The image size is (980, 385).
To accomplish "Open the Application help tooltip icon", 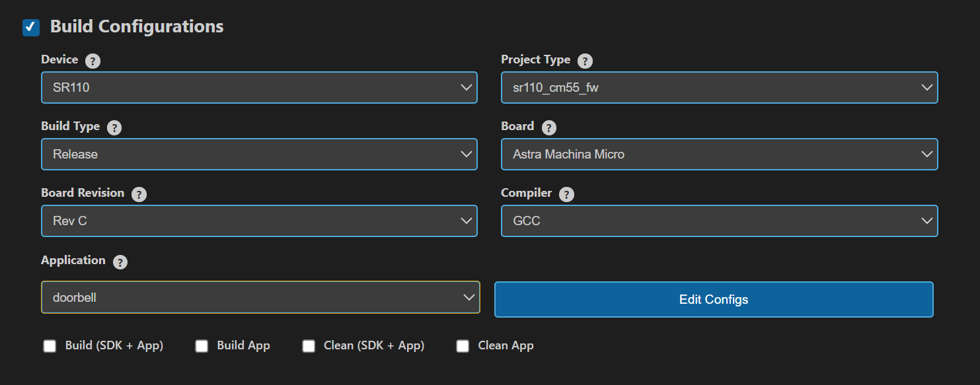I will (120, 262).
